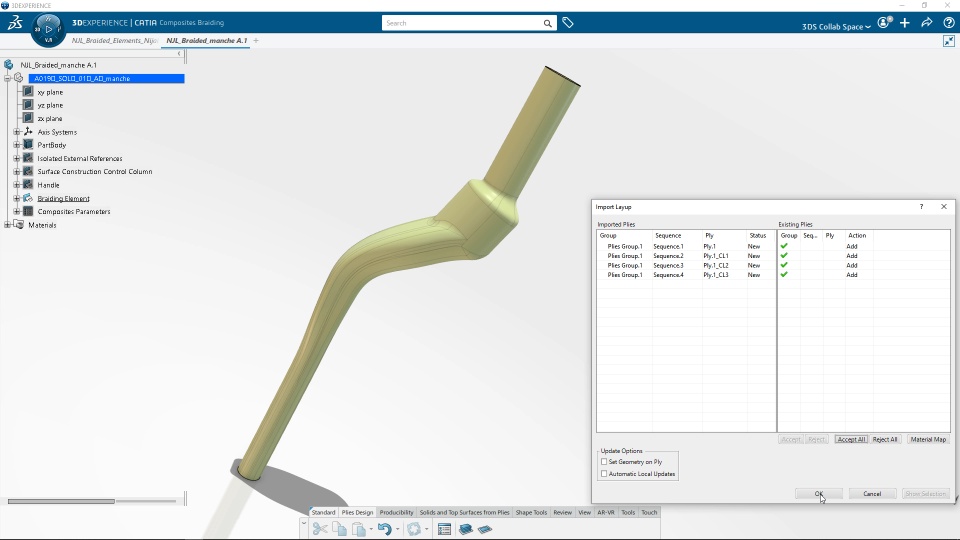Click the Copy icon in the action bar

pos(339,529)
